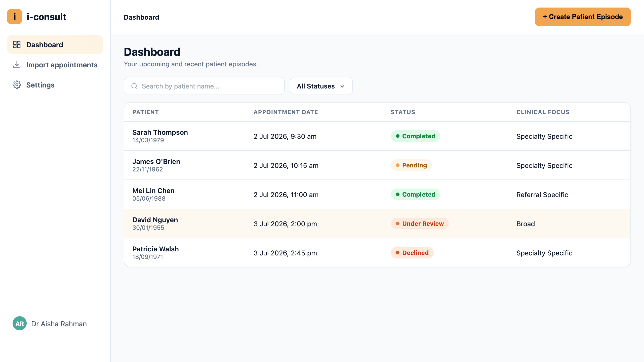Click date 2 Jul 2026, 11:00 am
This screenshot has width=644, height=362.
(x=286, y=195)
